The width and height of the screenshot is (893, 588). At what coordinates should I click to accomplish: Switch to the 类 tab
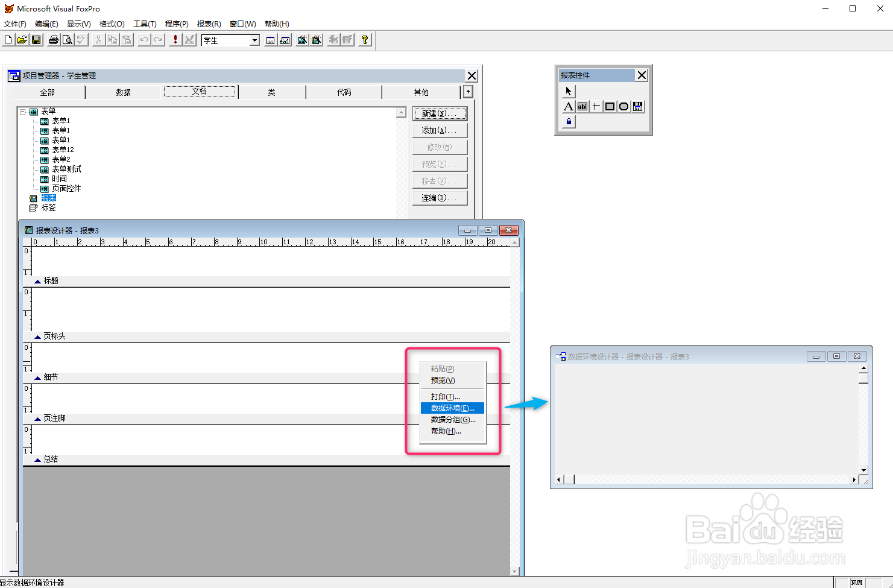point(272,92)
